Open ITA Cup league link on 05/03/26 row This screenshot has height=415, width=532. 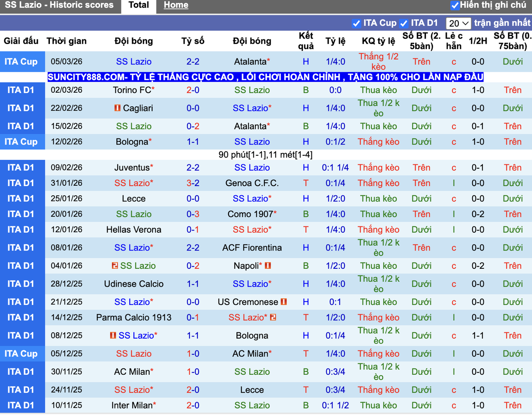21,61
